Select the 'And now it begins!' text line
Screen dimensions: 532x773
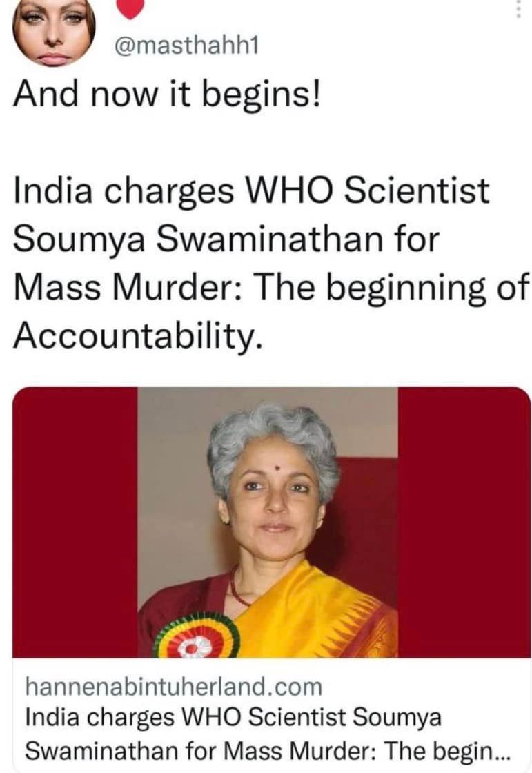click(167, 94)
